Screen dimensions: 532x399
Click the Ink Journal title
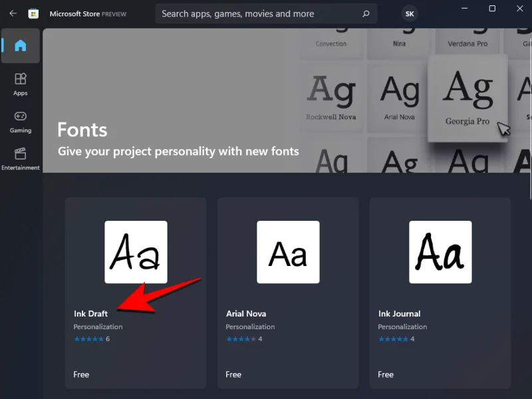point(400,313)
